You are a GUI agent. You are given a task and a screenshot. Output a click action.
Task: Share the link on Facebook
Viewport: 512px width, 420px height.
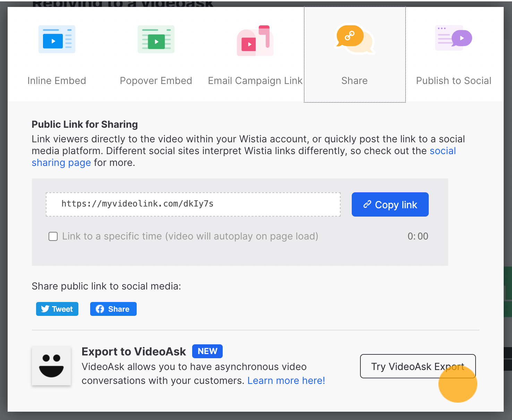tap(113, 309)
